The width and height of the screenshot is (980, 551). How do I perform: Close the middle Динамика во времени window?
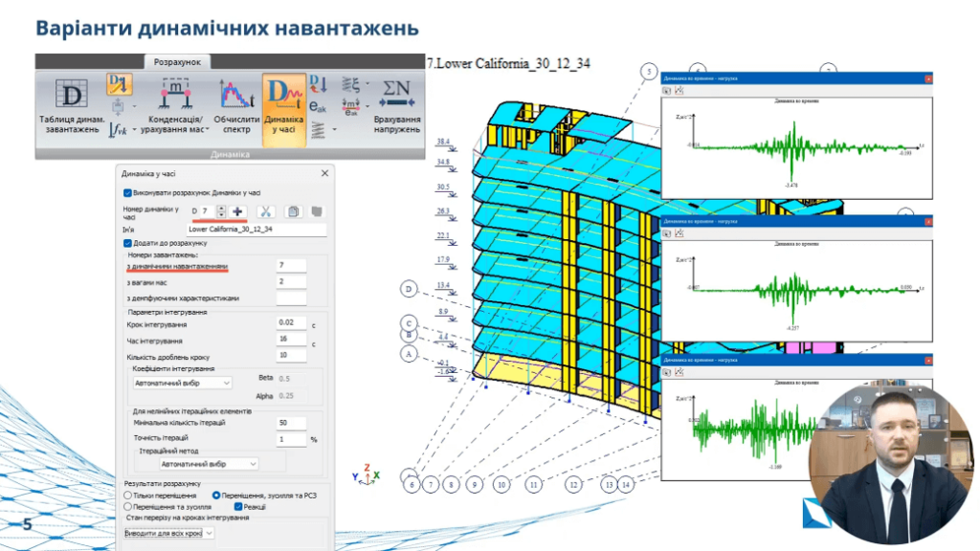click(928, 222)
